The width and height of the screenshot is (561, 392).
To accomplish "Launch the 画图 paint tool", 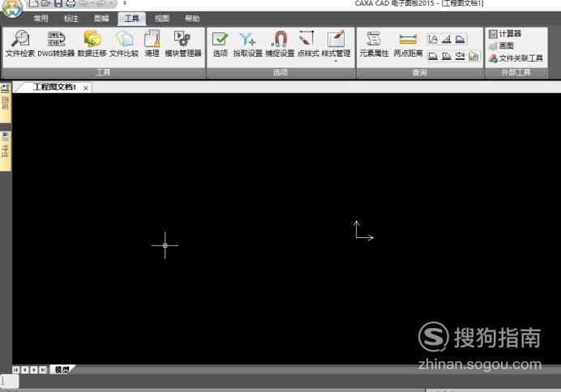I will [x=501, y=45].
